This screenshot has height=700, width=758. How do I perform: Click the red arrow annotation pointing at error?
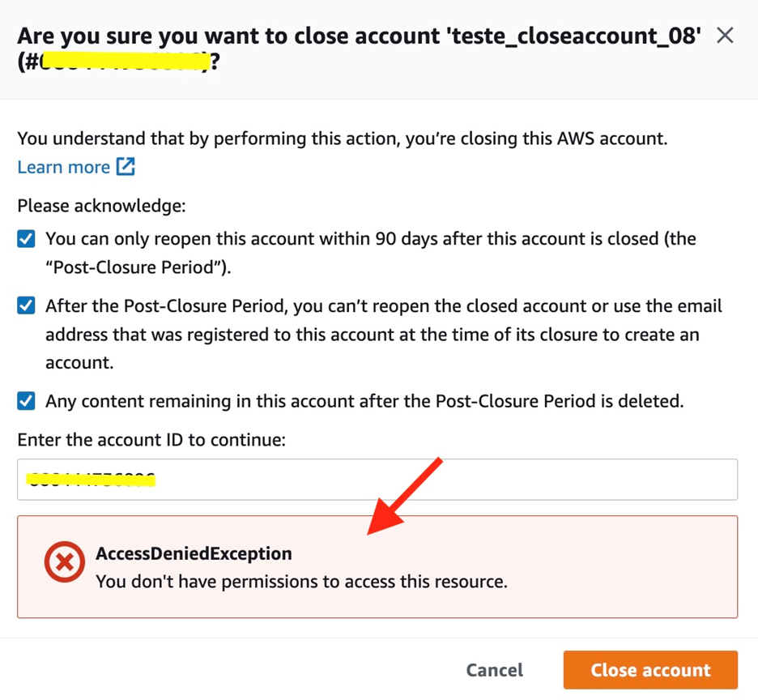click(405, 496)
